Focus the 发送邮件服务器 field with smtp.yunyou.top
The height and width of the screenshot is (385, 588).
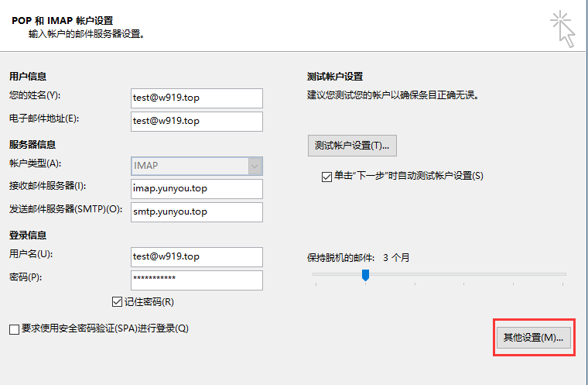pos(197,211)
